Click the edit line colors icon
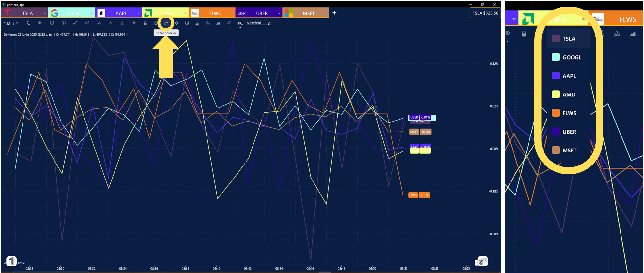This screenshot has height=273, width=644. 166,23
